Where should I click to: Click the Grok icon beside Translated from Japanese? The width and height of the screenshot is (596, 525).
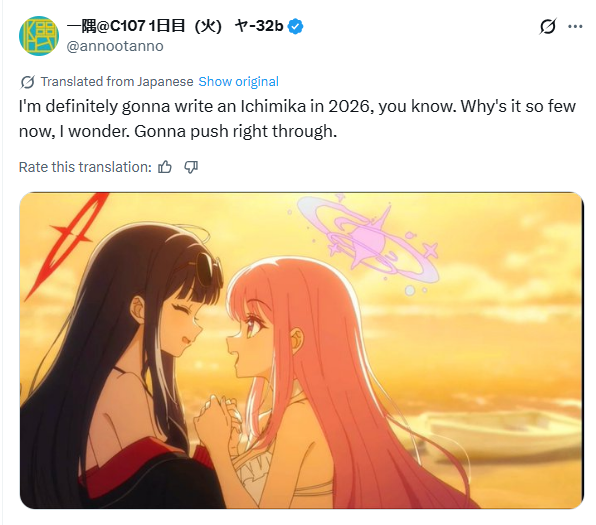click(28, 82)
